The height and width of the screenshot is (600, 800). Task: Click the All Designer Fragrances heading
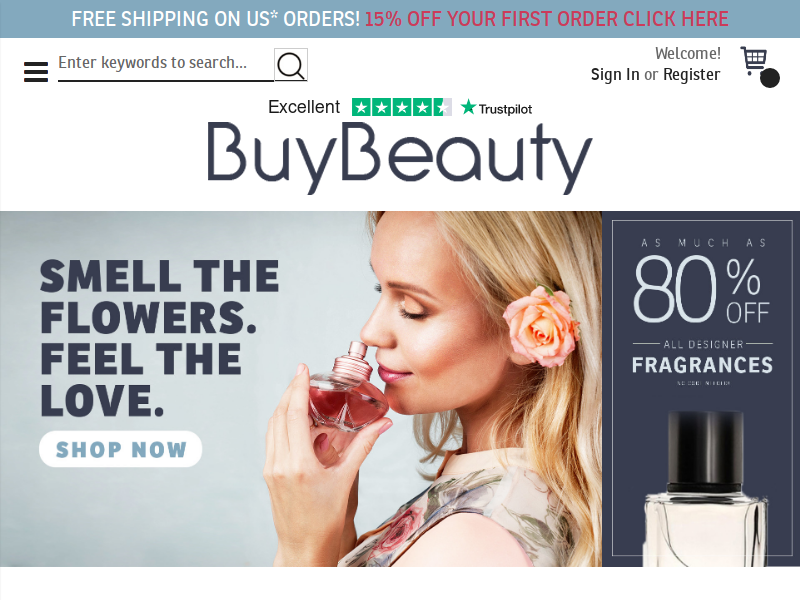703,359
